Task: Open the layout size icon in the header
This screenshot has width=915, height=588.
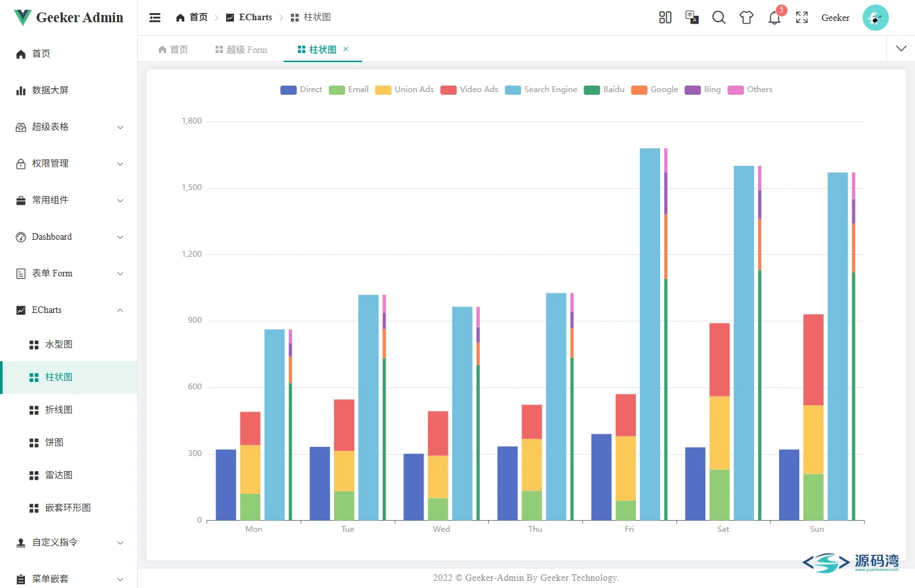Action: [665, 18]
